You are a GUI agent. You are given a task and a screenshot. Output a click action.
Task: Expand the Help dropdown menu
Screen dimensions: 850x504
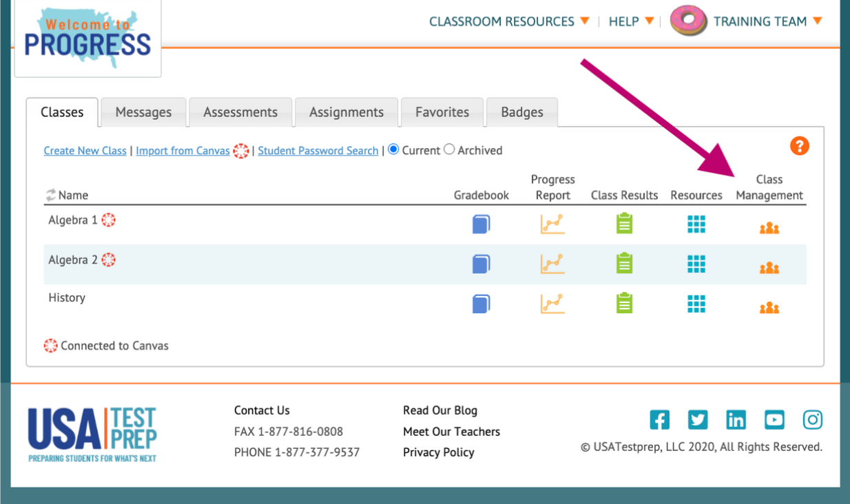(x=631, y=21)
